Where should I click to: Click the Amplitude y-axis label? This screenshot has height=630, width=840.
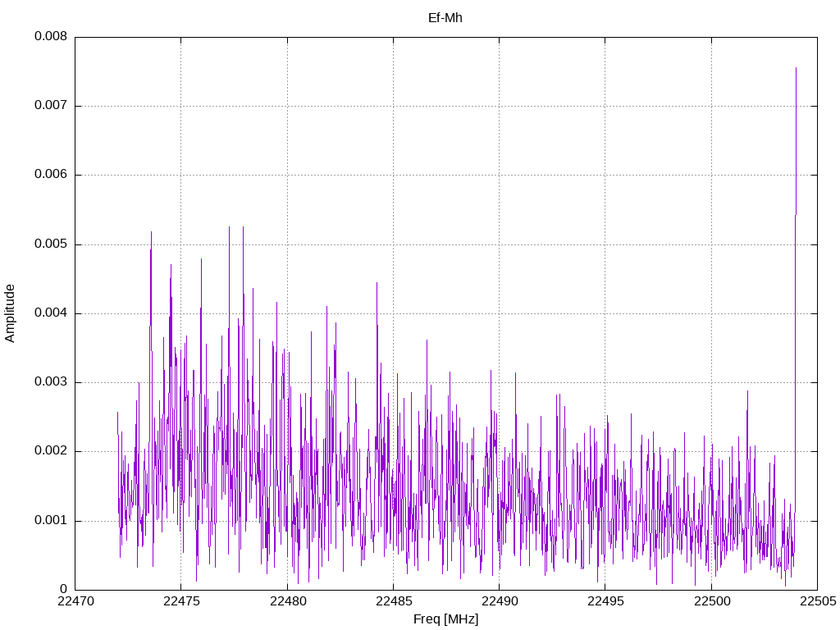coord(10,313)
